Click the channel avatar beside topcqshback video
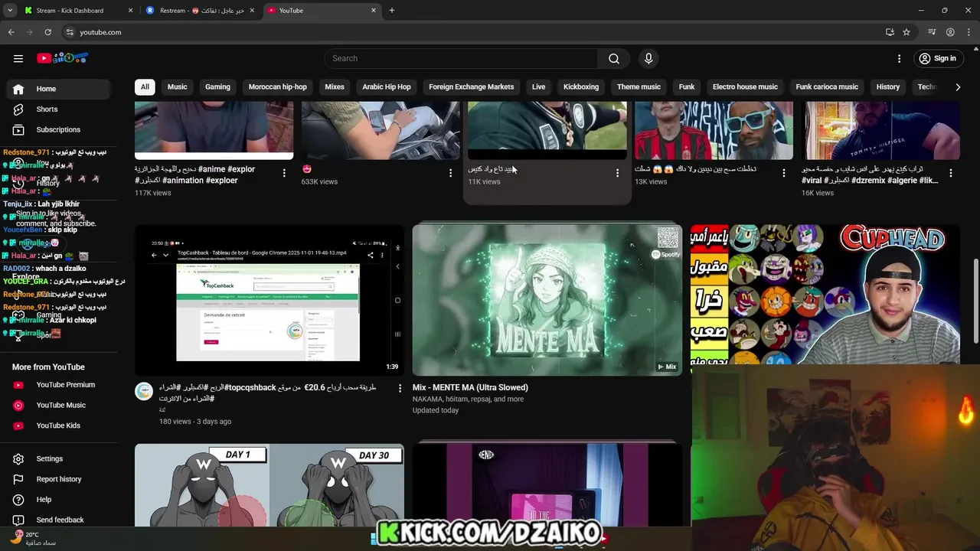The width and height of the screenshot is (980, 551). (x=144, y=392)
